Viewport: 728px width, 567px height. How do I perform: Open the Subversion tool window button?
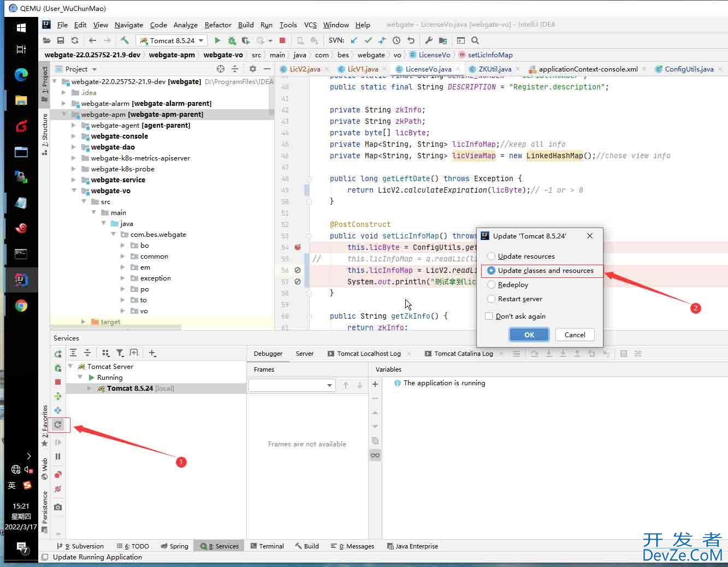tap(80, 546)
